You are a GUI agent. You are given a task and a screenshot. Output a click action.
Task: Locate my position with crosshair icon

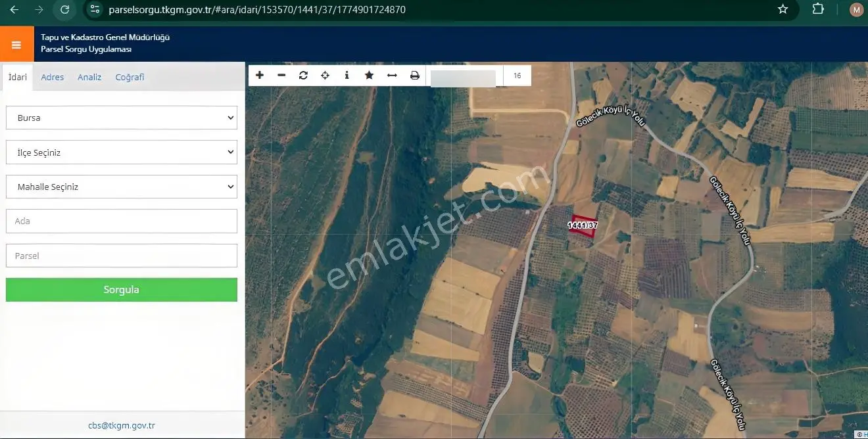pos(325,76)
